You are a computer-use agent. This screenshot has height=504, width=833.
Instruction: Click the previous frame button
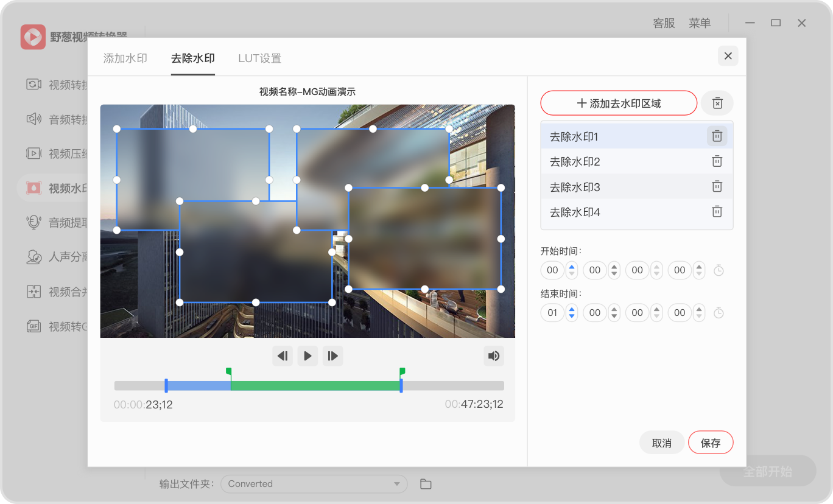pos(283,356)
